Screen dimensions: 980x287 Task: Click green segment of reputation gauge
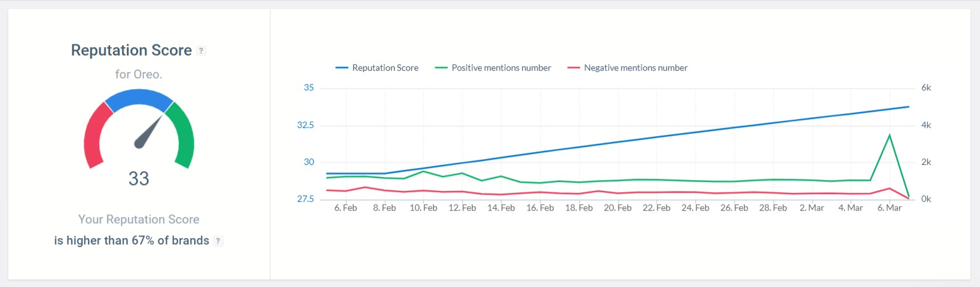click(x=183, y=135)
